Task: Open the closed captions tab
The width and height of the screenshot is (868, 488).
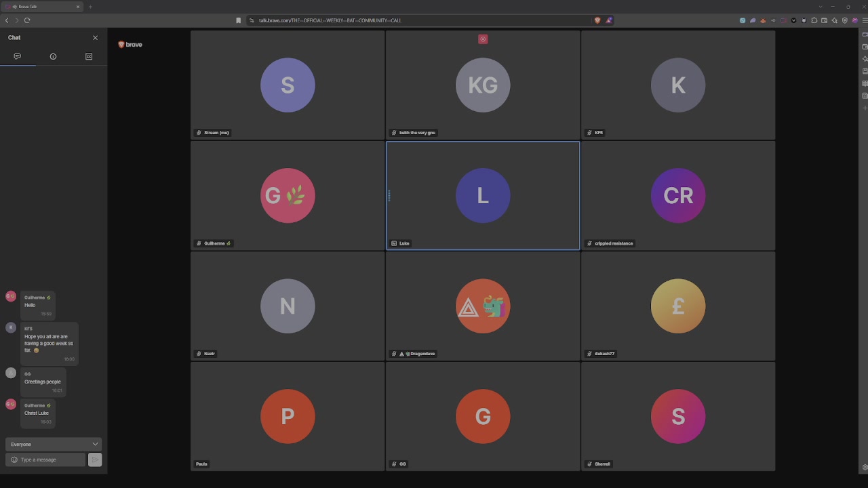Action: [89, 56]
